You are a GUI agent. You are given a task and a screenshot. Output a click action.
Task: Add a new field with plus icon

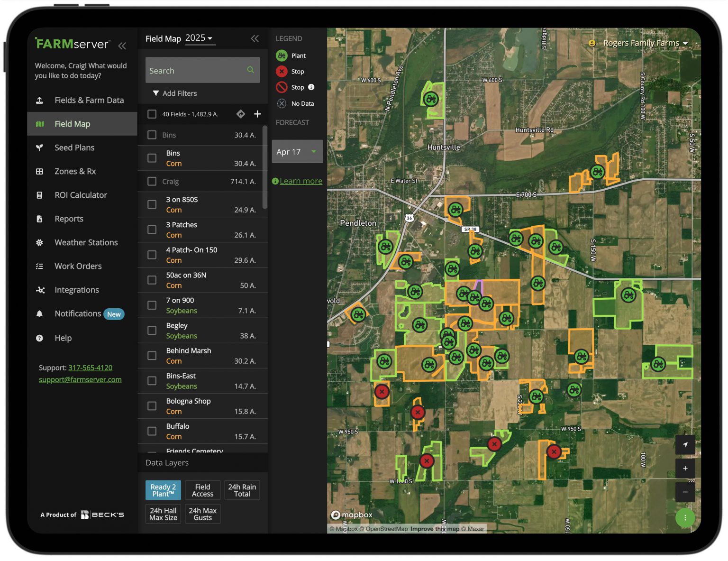tap(257, 114)
